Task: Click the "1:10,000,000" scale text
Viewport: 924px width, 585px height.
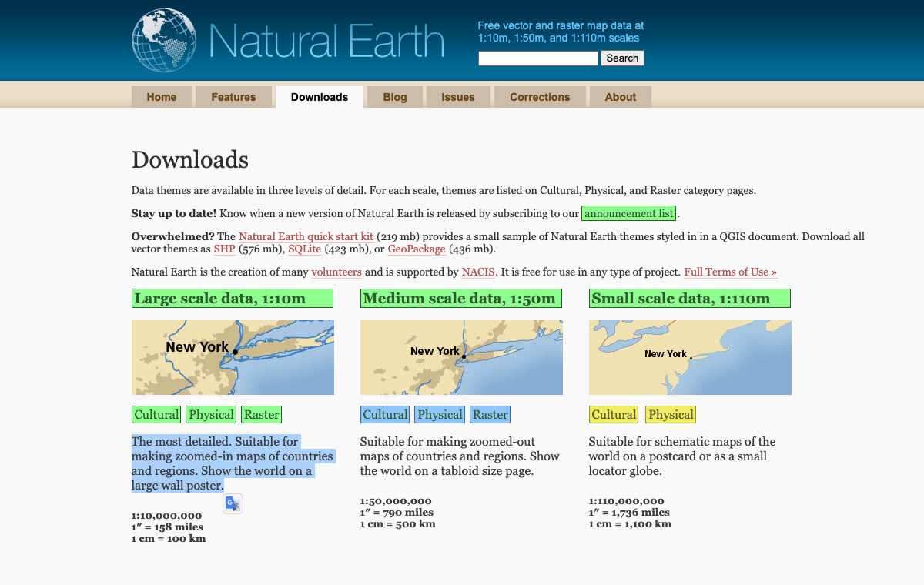Action: point(166,516)
